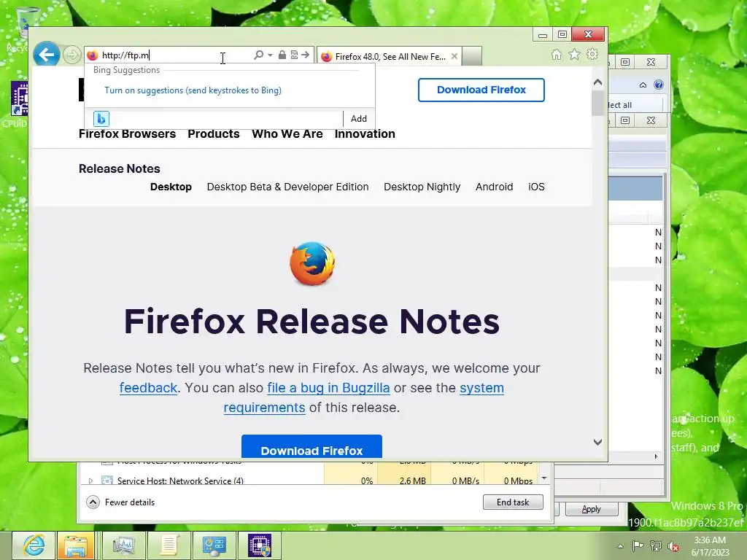The height and width of the screenshot is (560, 747).
Task: Open File Explorer from the taskbar
Action: (x=76, y=545)
